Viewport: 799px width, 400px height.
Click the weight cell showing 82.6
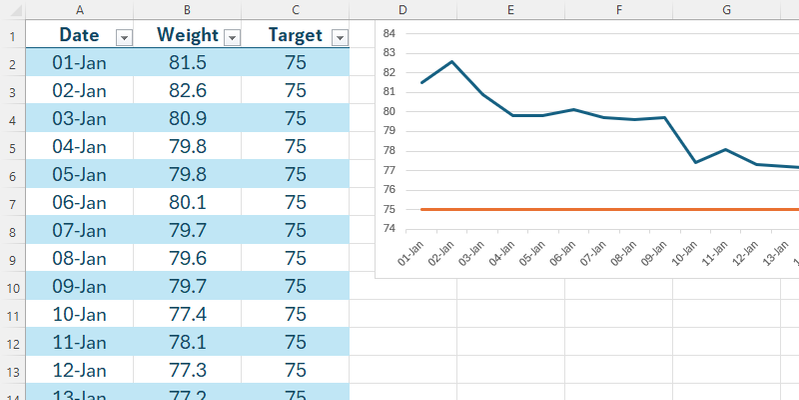pyautogui.click(x=187, y=91)
